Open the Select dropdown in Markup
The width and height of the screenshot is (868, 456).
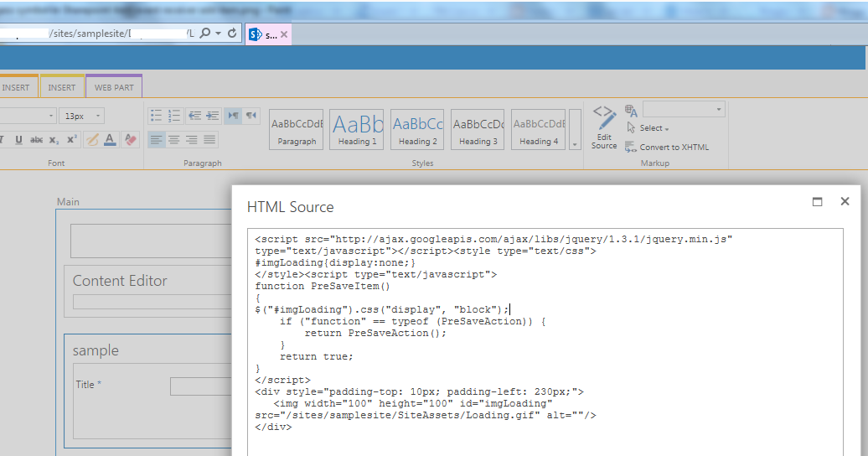coord(647,128)
